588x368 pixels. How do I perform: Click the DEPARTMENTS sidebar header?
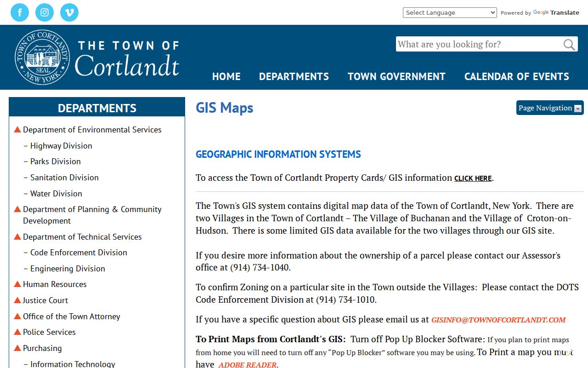click(97, 108)
